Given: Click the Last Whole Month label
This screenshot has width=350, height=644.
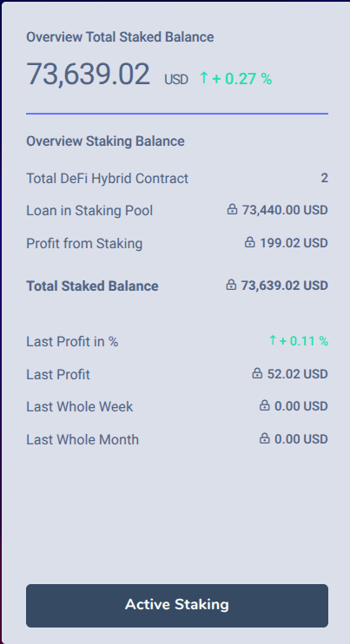Looking at the screenshot, I should pyautogui.click(x=83, y=439).
